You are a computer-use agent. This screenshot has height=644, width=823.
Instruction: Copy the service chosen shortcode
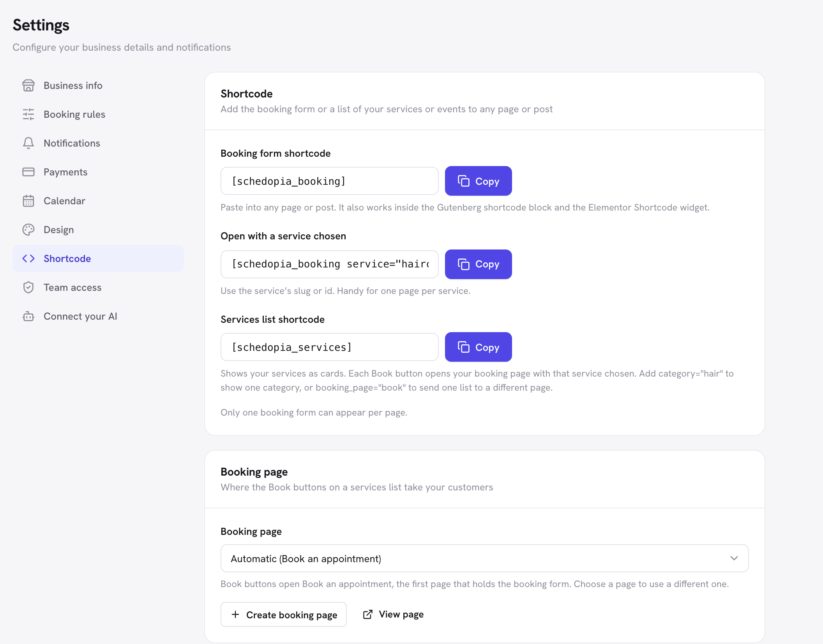pyautogui.click(x=478, y=264)
